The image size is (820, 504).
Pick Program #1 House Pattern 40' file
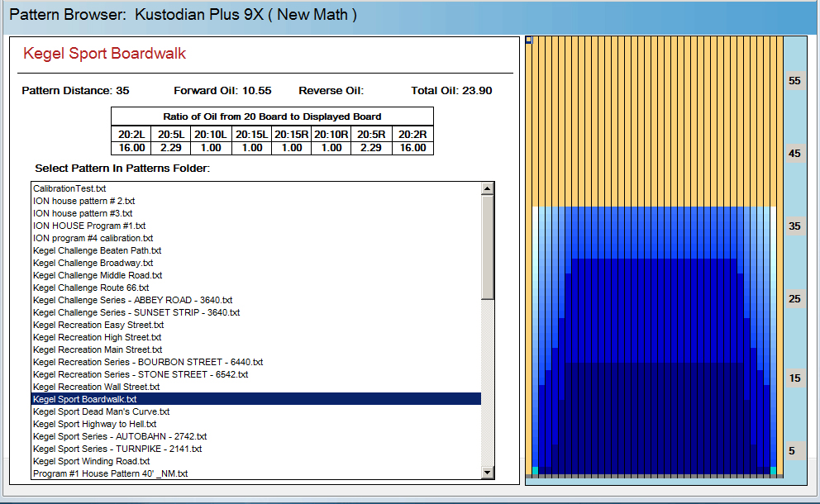[110, 473]
